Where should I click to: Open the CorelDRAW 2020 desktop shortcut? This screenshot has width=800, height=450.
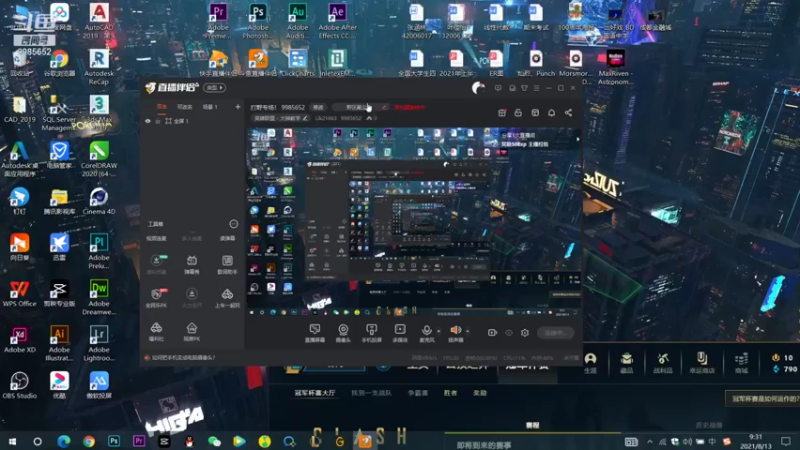[x=99, y=159]
